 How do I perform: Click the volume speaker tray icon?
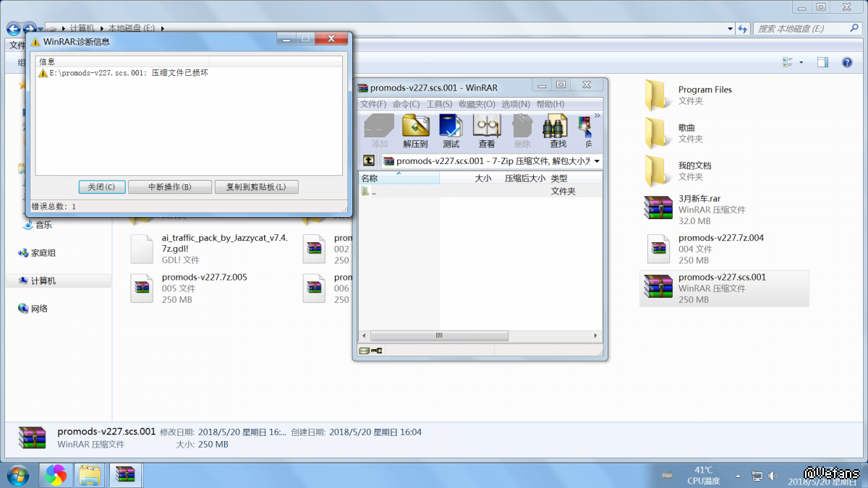click(x=773, y=476)
